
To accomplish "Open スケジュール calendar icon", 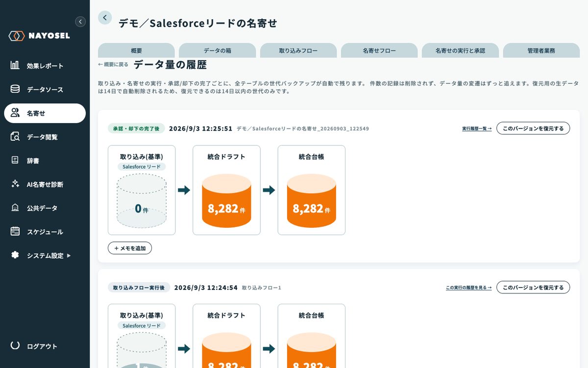I will pyautogui.click(x=15, y=231).
